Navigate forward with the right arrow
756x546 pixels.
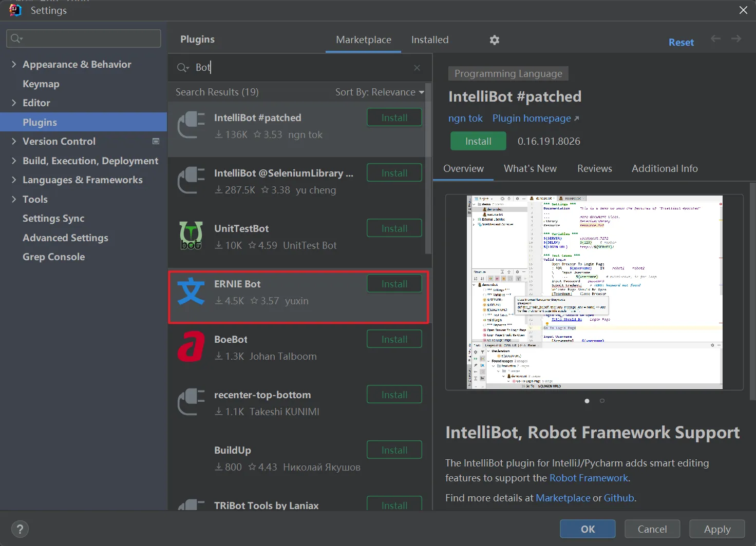pyautogui.click(x=736, y=38)
